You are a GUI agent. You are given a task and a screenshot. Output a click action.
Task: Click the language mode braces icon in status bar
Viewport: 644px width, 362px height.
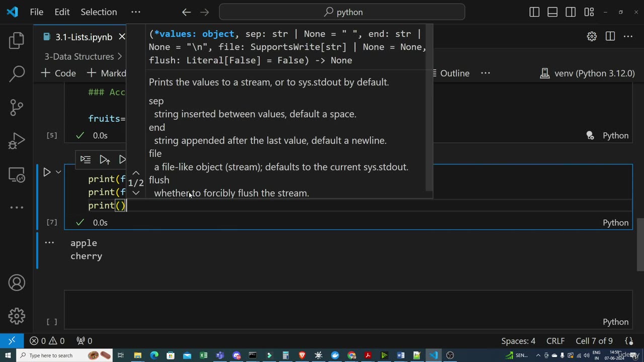pos(629,341)
